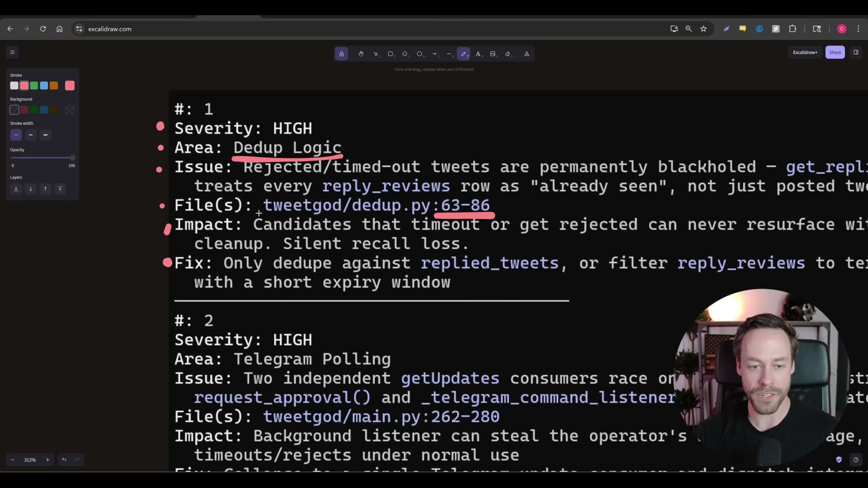Open the custom stroke color picker

70,85
